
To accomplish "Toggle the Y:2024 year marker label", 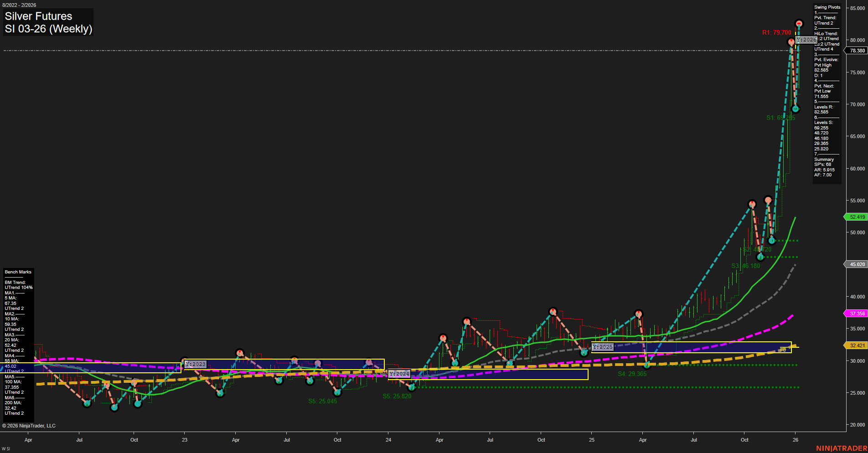I will (398, 373).
